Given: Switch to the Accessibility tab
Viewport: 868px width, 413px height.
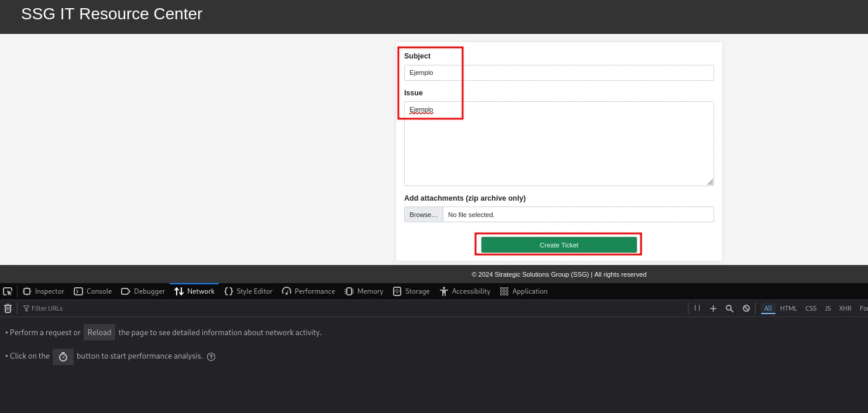Looking at the screenshot, I should 464,291.
